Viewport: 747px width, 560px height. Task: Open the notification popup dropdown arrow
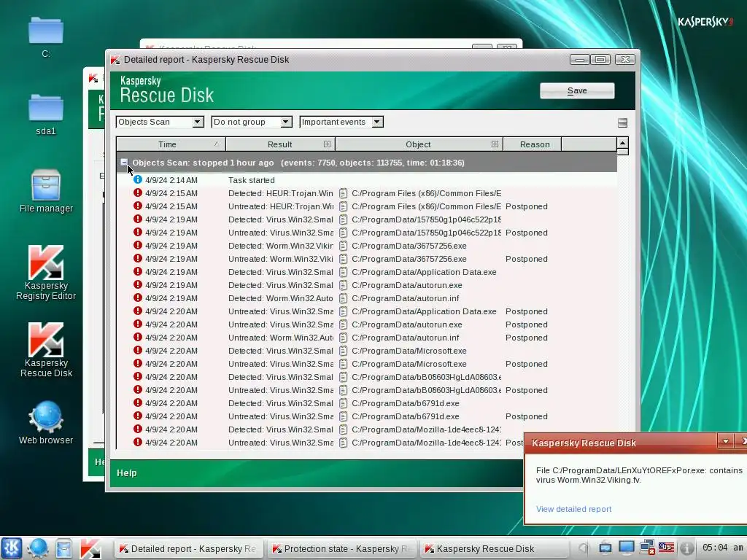coord(726,441)
